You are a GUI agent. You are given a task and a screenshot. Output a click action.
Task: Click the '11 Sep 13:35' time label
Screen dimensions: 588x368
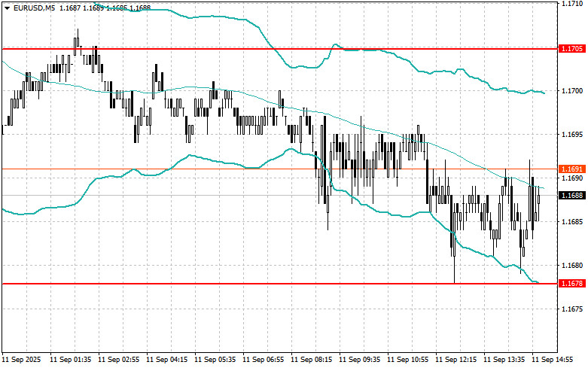click(x=504, y=360)
